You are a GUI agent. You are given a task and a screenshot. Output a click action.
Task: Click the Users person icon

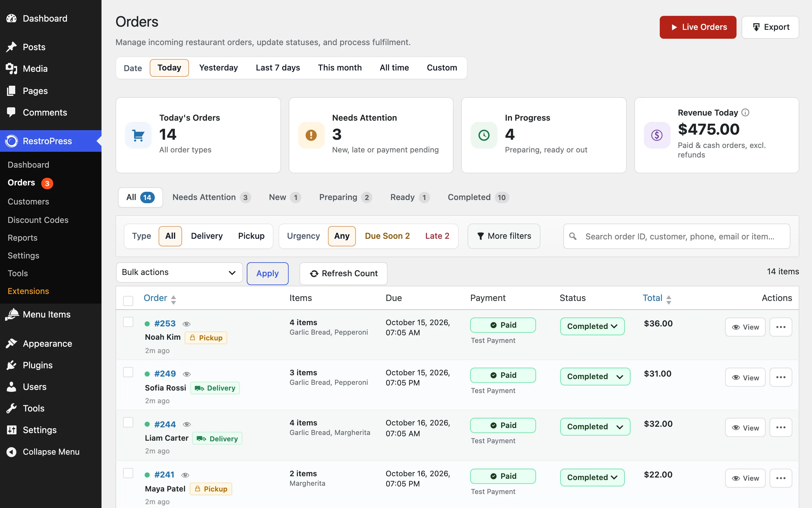pos(11,387)
